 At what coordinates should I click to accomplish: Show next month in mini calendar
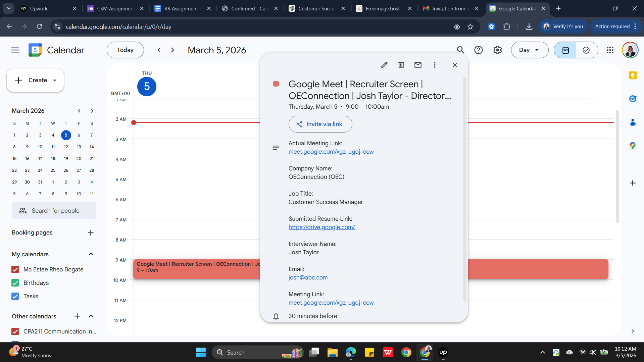click(x=92, y=111)
